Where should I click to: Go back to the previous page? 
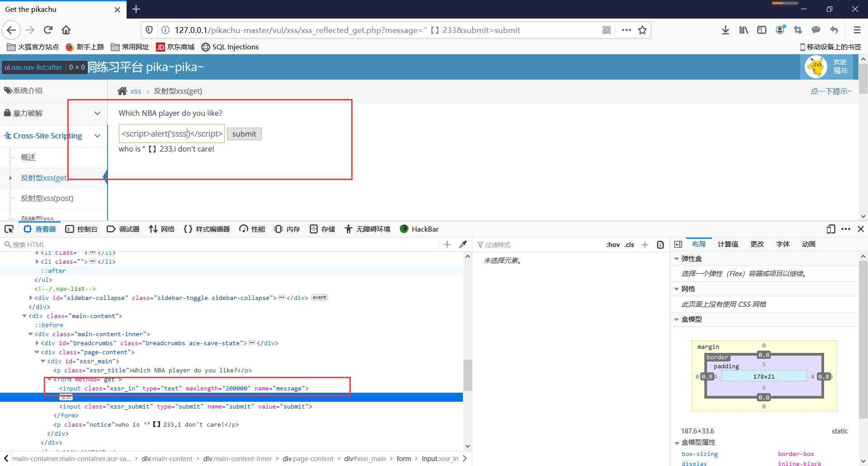pos(11,30)
